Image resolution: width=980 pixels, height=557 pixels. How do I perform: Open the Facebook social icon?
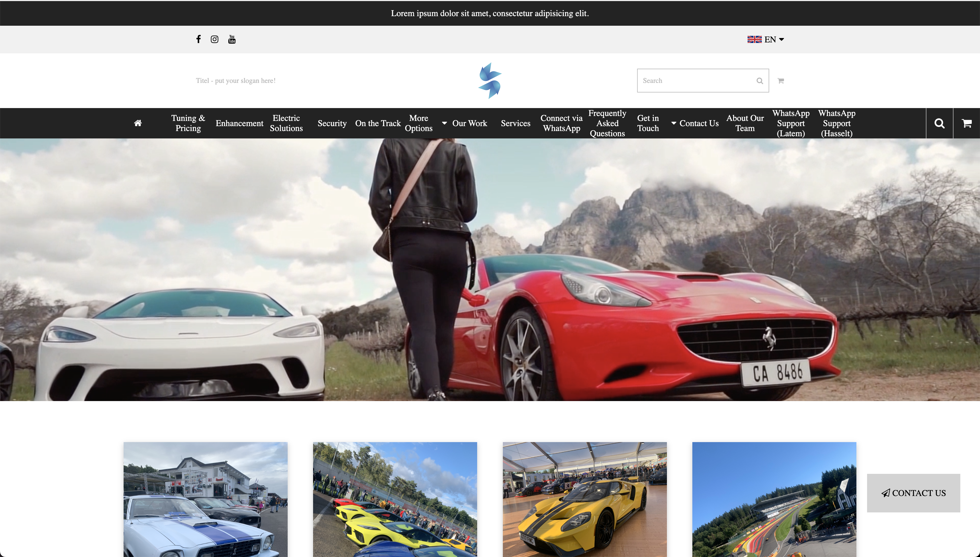pos(199,39)
